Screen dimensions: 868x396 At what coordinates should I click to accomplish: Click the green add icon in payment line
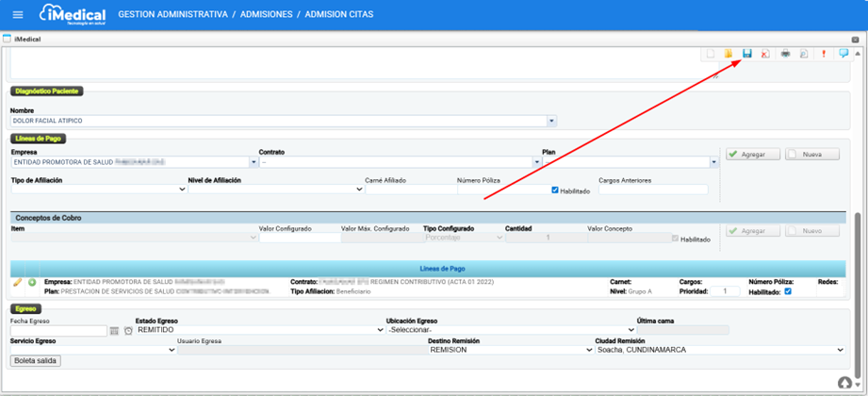click(32, 282)
